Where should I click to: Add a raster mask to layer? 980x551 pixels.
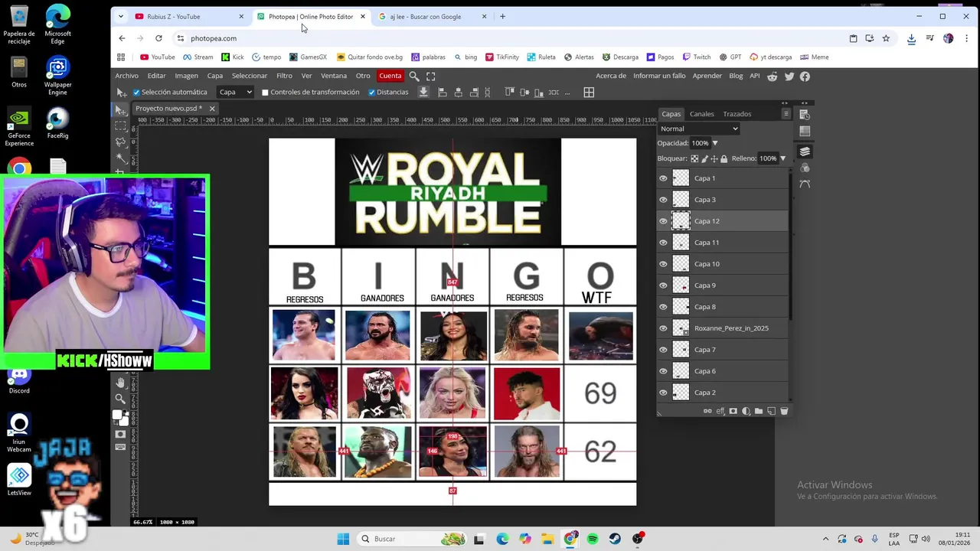733,411
